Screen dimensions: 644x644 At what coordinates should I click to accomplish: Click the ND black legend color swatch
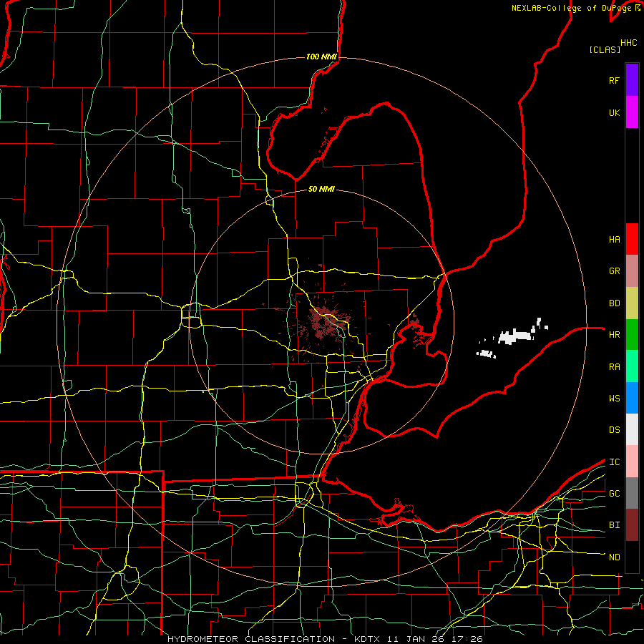point(632,557)
